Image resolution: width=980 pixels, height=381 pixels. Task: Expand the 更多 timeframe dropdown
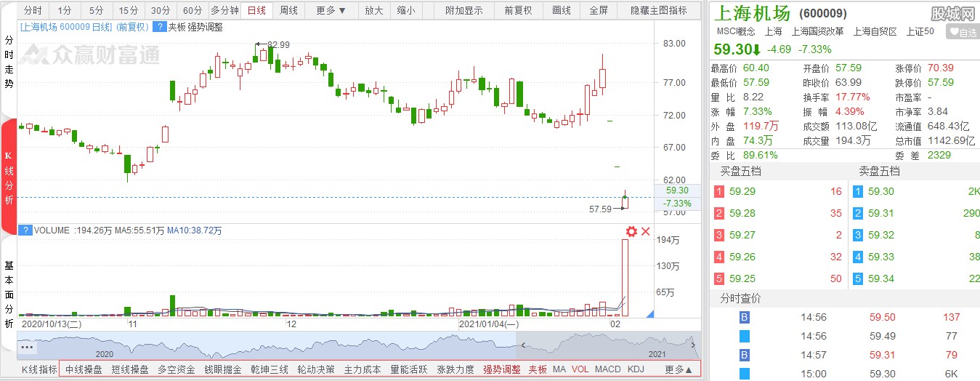[x=331, y=11]
